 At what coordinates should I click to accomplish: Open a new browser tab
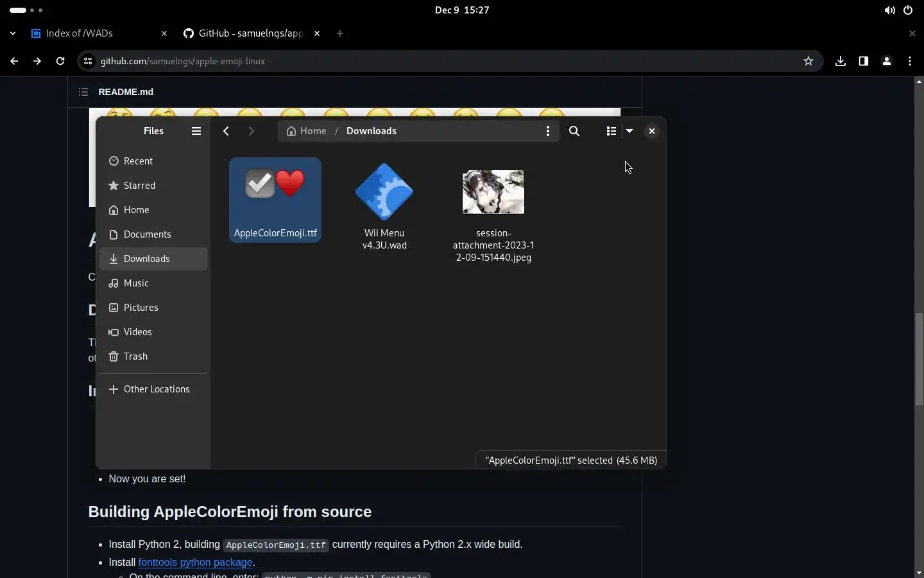tap(340, 33)
